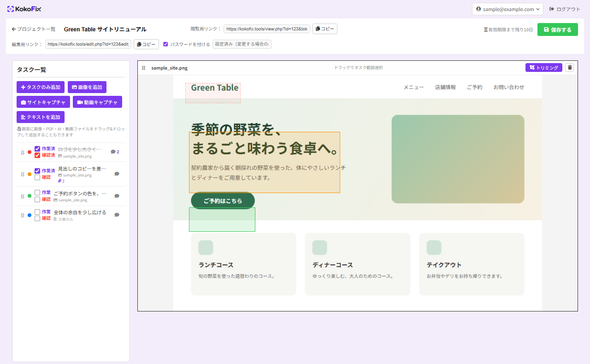Image resolution: width=590 pixels, height=364 pixels.
Task: Click the Green Table サイトリニューアル project title
Action: tap(105, 29)
